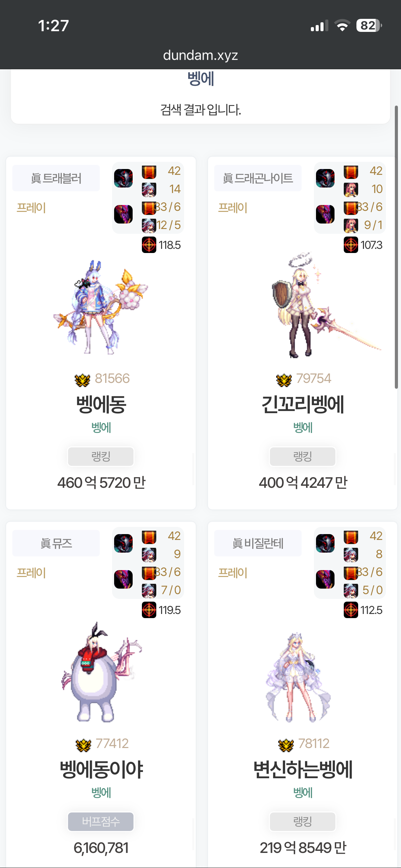Tap the crosshair icon beside 112.5
401x868 pixels.
[x=351, y=610]
